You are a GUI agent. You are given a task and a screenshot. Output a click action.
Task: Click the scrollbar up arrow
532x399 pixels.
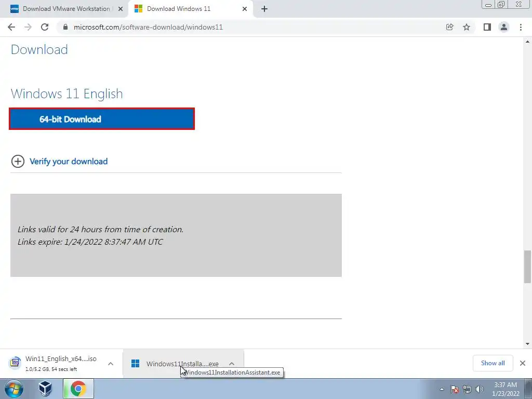tap(527, 42)
